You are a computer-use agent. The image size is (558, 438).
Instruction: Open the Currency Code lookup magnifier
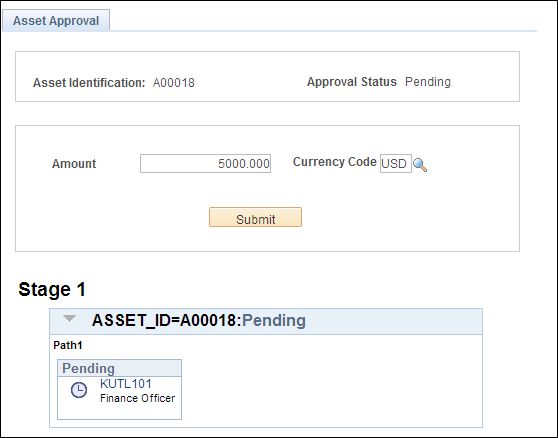click(420, 165)
